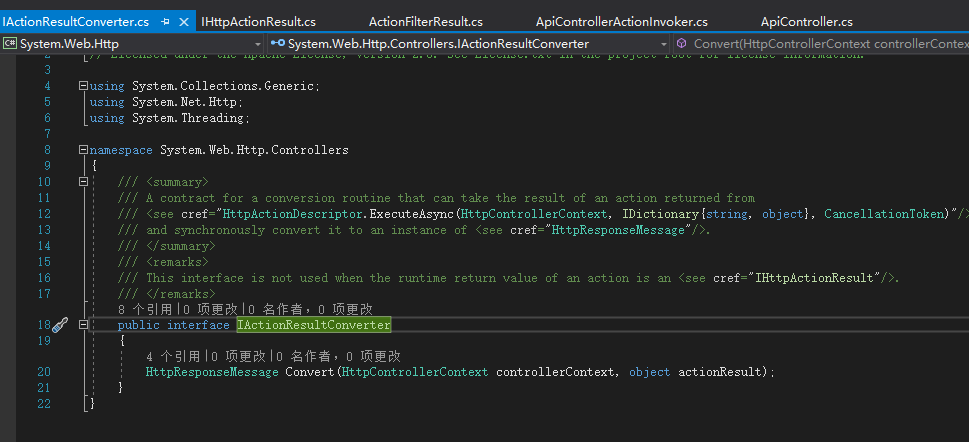Click line number 8 in the gutter
This screenshot has width=969, height=442.
point(48,150)
